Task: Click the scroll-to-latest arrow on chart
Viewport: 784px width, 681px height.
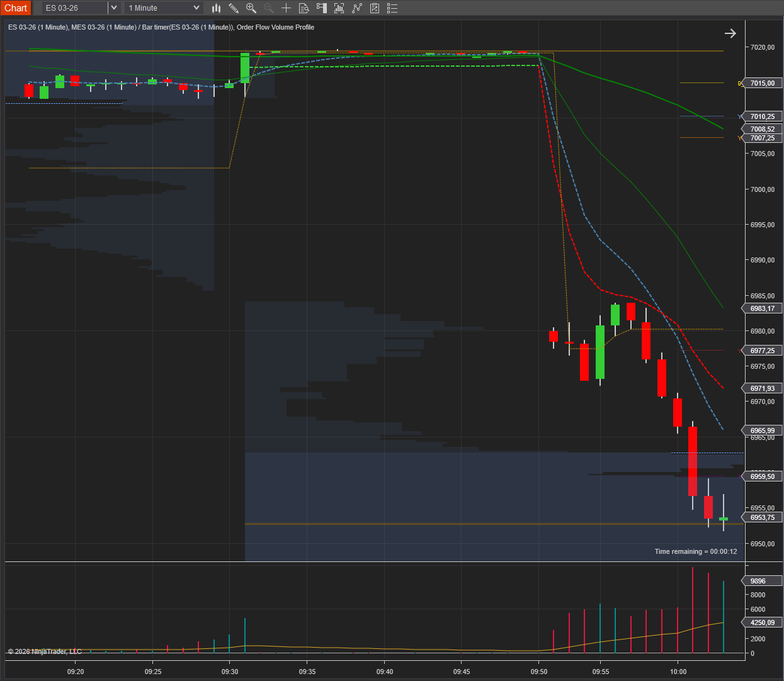Action: point(730,33)
